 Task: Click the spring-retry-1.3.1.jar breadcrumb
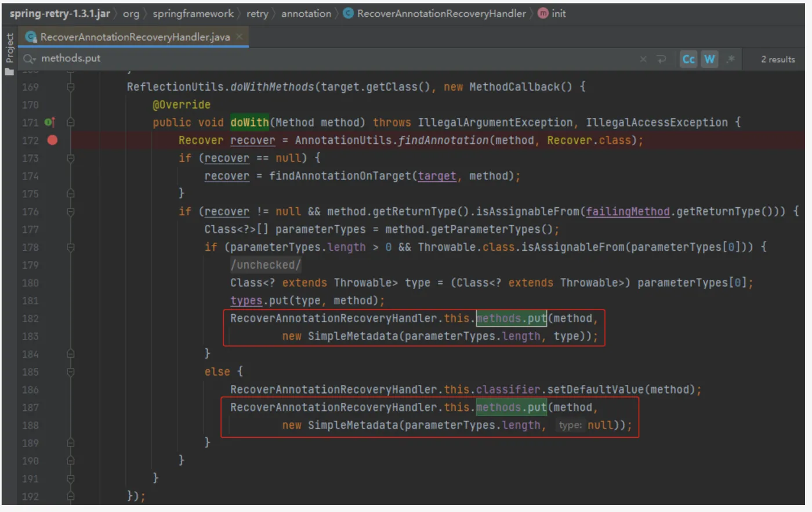point(60,13)
